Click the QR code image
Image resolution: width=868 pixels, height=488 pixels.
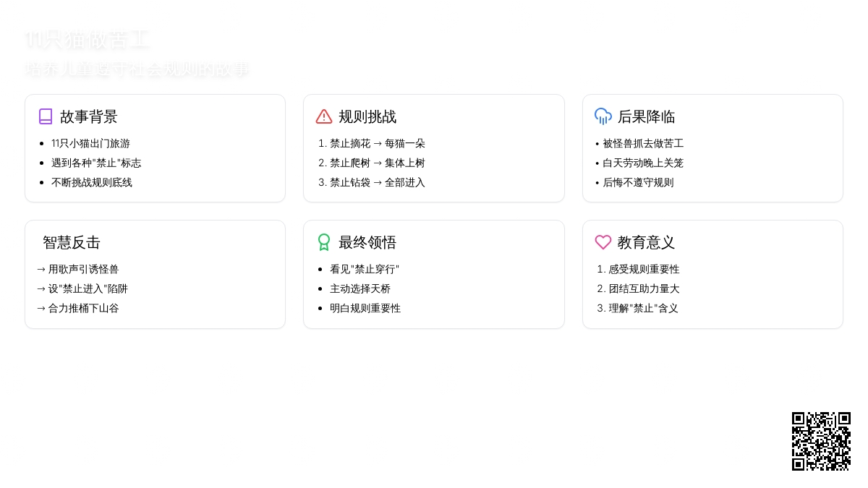(821, 441)
